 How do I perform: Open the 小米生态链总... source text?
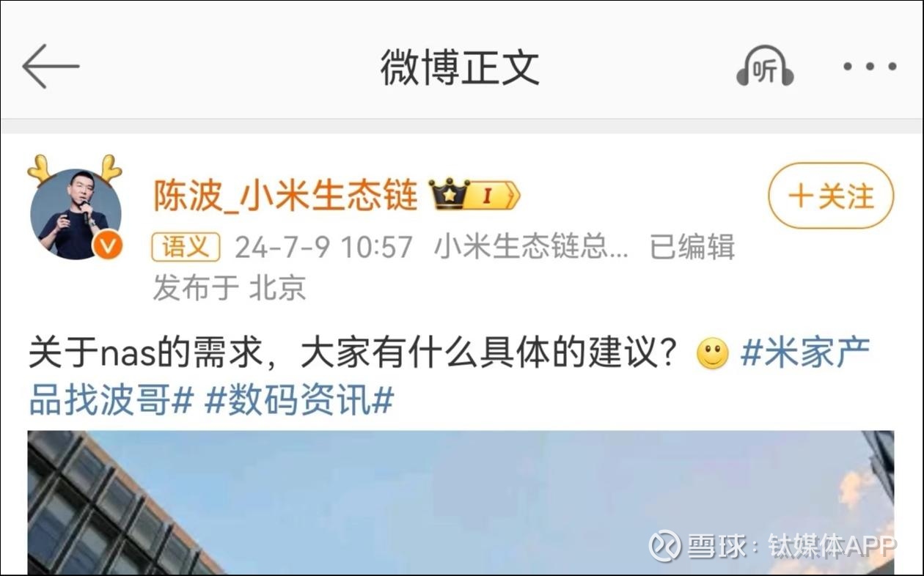[x=531, y=248]
